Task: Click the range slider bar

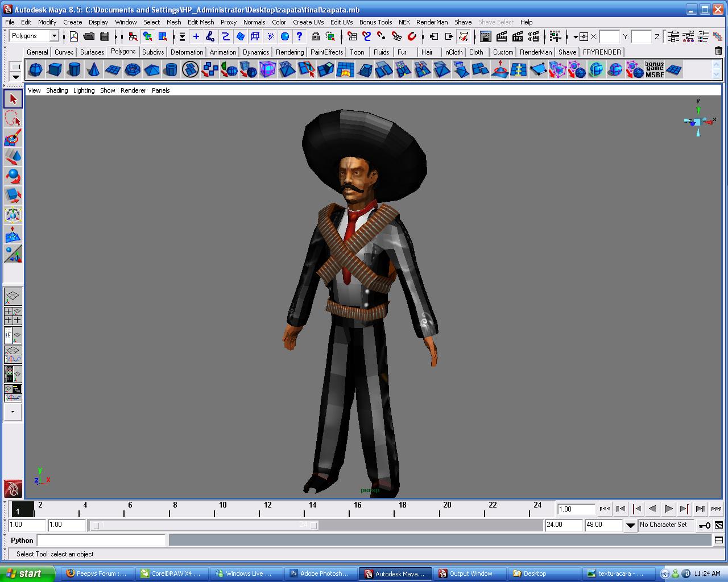Action: pyautogui.click(x=205, y=525)
